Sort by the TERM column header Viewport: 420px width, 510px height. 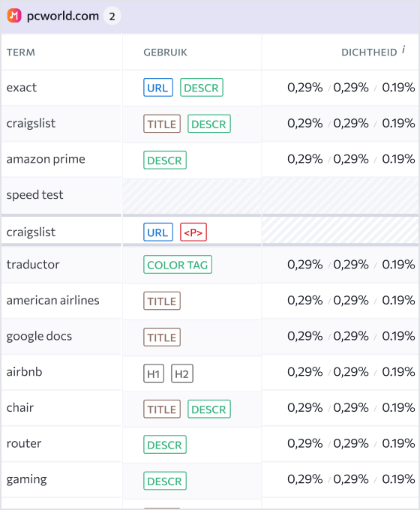21,52
